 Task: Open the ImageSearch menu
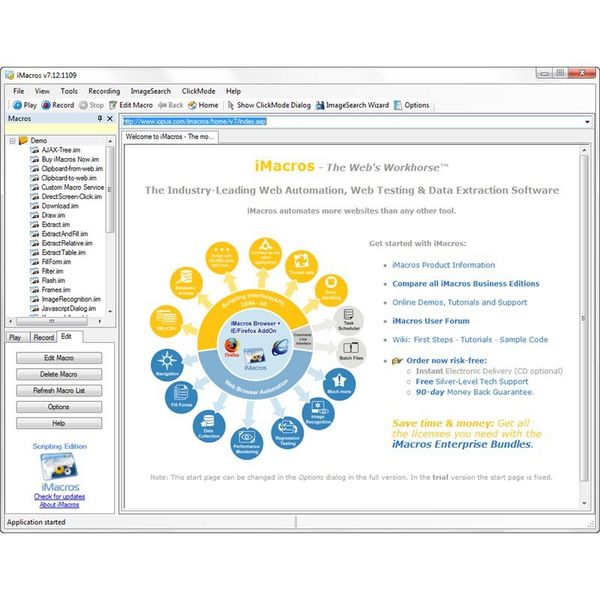pyautogui.click(x=151, y=91)
